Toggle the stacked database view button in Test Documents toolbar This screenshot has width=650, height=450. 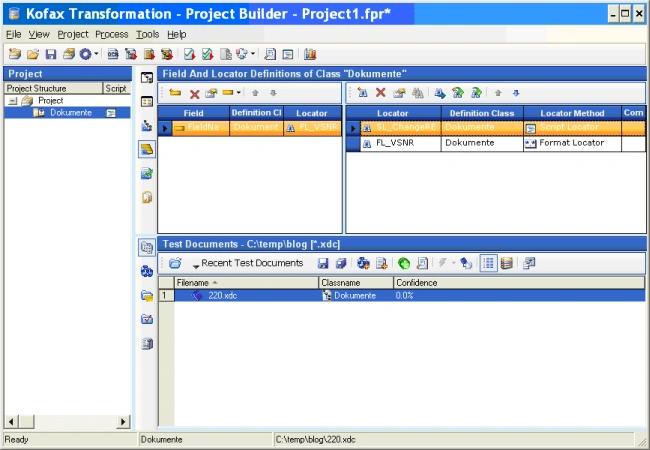coord(507,263)
